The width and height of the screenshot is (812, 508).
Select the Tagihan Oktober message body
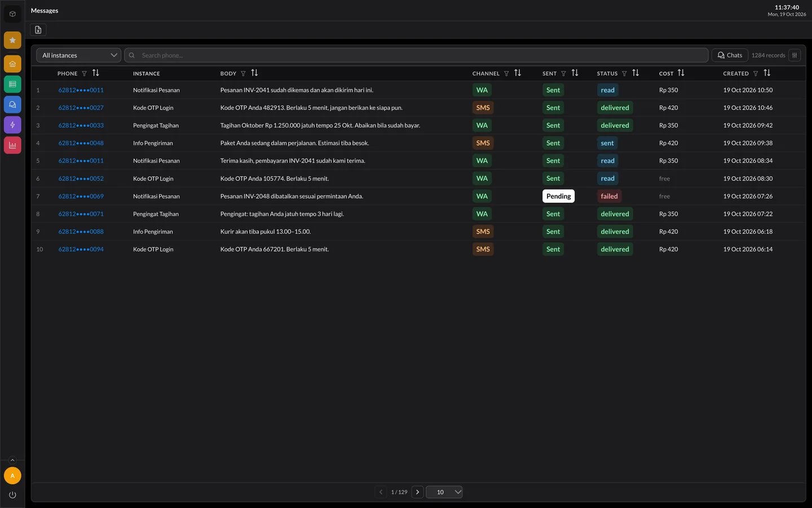(320, 125)
